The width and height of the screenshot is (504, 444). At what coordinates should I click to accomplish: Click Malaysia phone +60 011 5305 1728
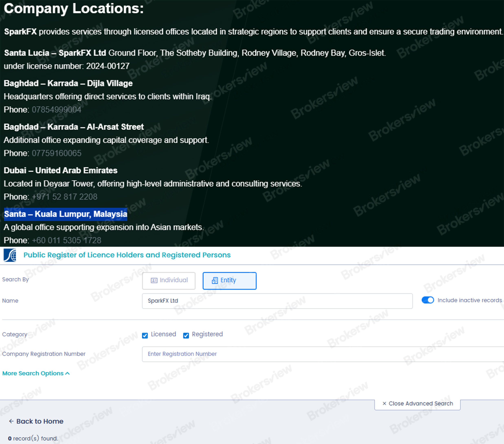pos(67,240)
